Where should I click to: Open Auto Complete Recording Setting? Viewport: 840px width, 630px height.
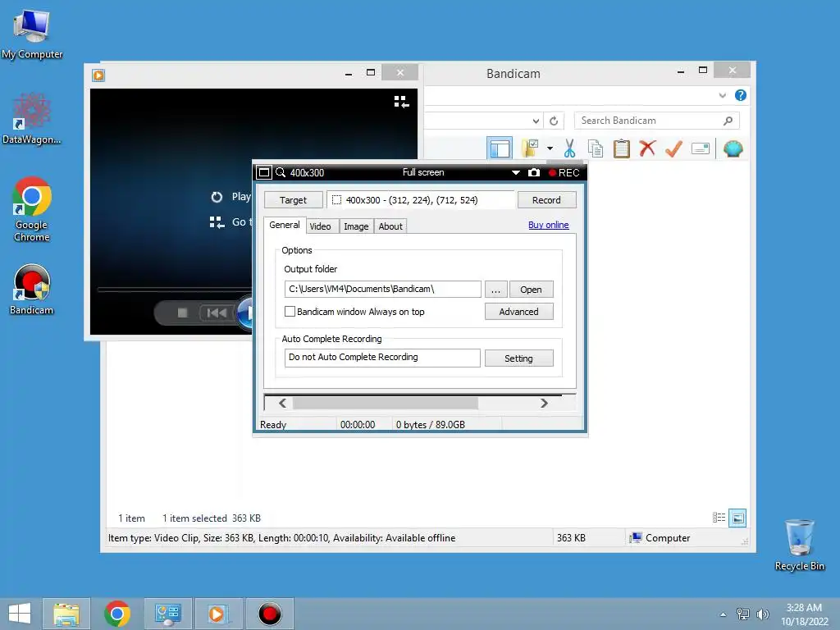point(518,358)
